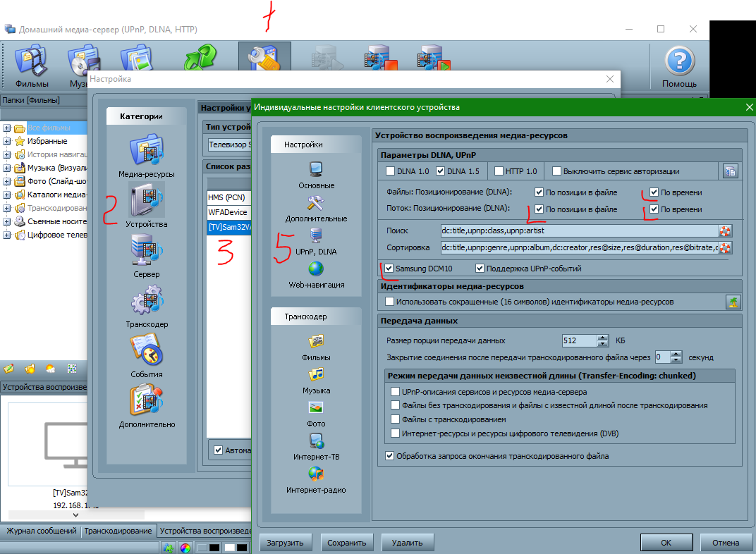Click the Помощь help icon
This screenshot has height=554, width=756.
click(679, 67)
